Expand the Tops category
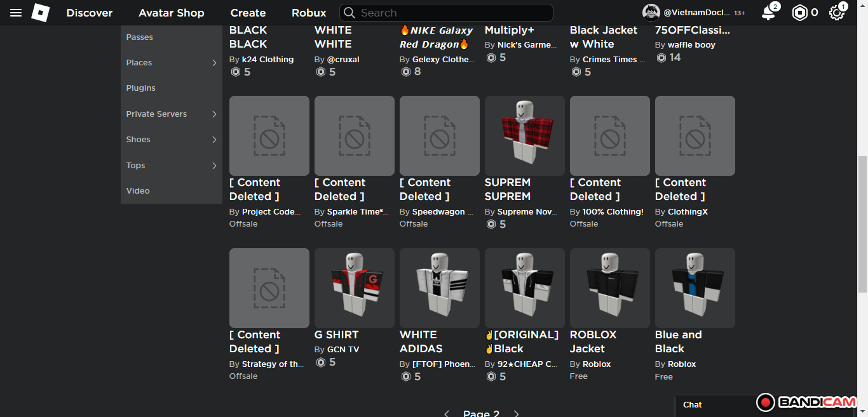The width and height of the screenshot is (868, 417). 214,166
